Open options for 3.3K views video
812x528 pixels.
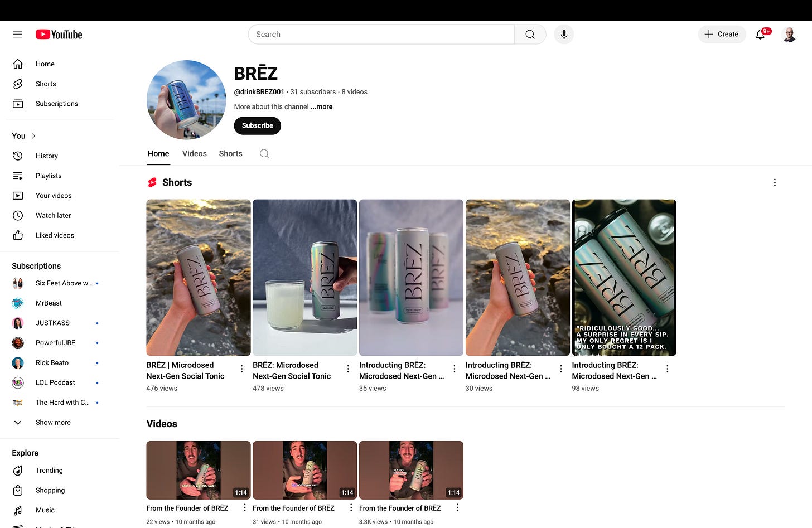pyautogui.click(x=457, y=508)
